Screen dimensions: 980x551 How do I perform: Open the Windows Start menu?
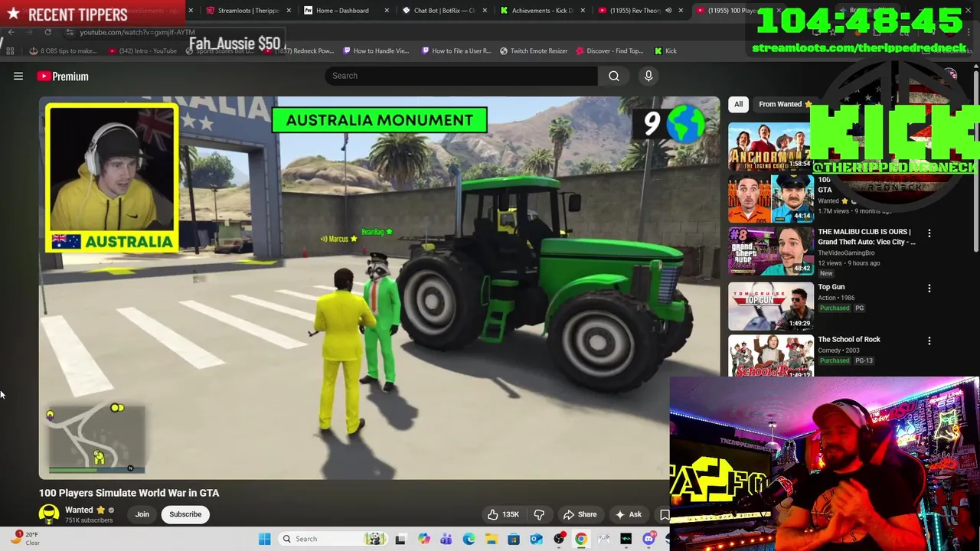[x=264, y=539]
